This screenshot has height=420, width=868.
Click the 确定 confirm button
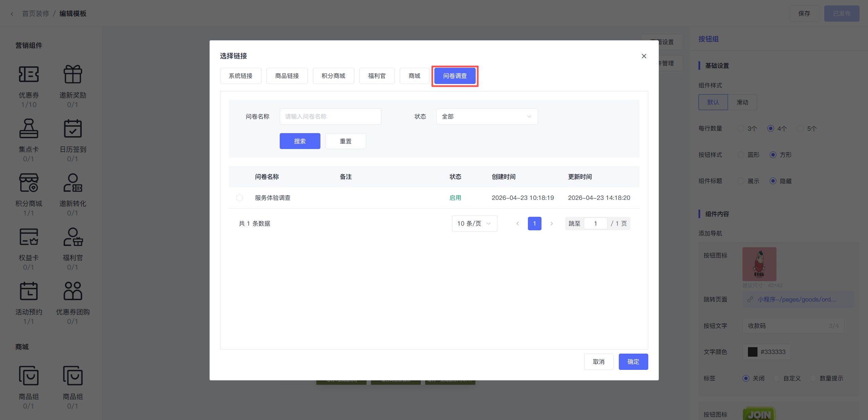pyautogui.click(x=633, y=362)
